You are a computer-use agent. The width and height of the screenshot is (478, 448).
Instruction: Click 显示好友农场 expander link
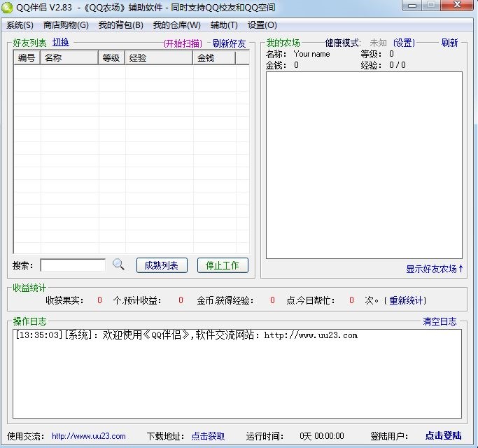coord(435,269)
